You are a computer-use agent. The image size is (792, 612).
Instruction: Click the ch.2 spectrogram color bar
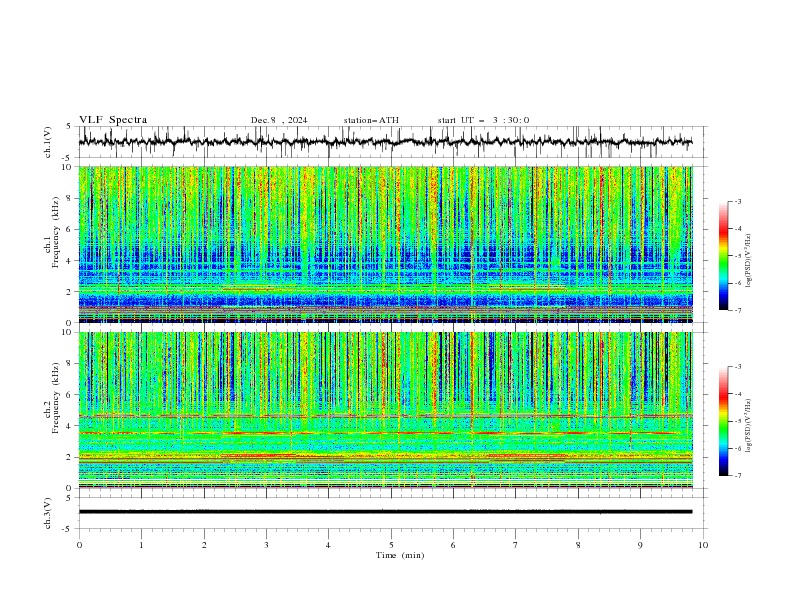coord(724,421)
